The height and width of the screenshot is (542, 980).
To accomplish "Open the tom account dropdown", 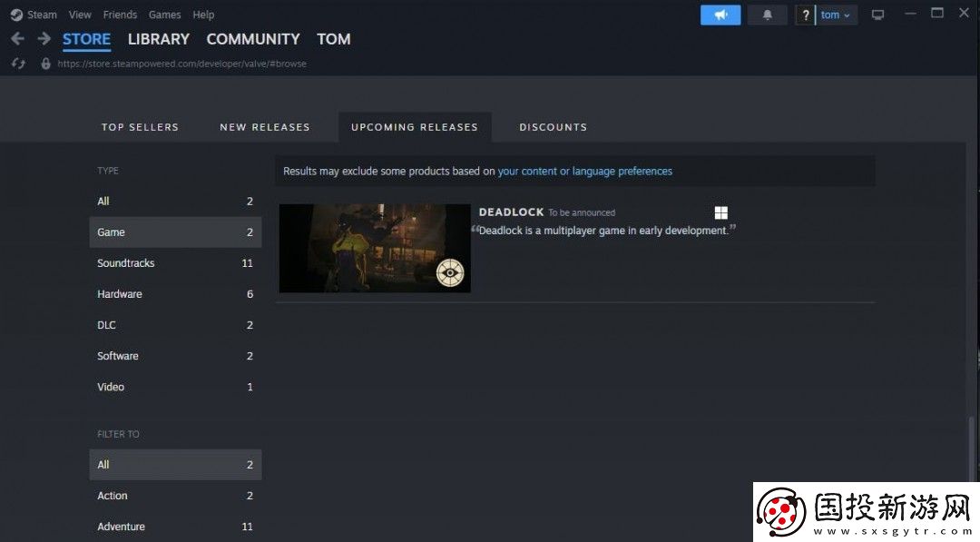I will [837, 15].
